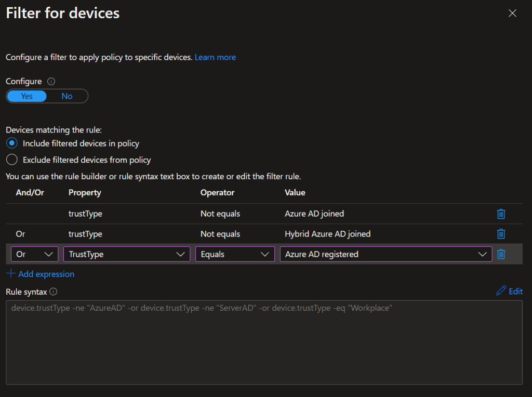Expand the Equals operator dropdown
Image resolution: width=532 pixels, height=397 pixels.
tap(235, 254)
